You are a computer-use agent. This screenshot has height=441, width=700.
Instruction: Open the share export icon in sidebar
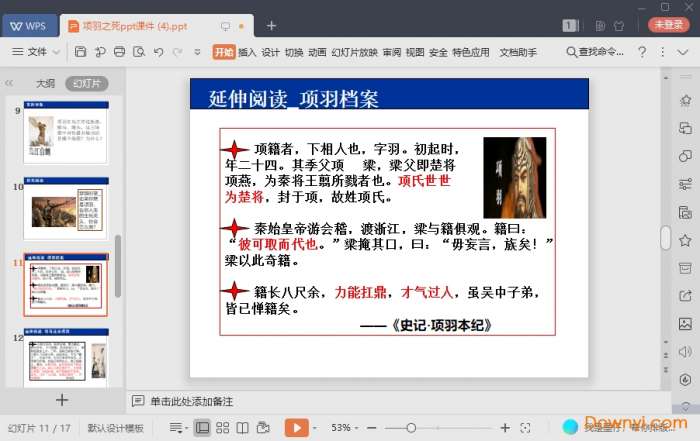click(685, 295)
